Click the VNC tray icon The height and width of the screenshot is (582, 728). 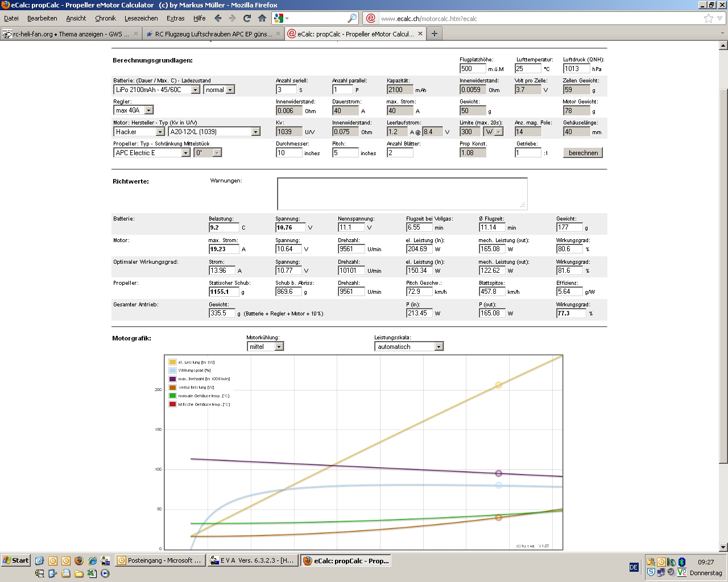coord(682,572)
